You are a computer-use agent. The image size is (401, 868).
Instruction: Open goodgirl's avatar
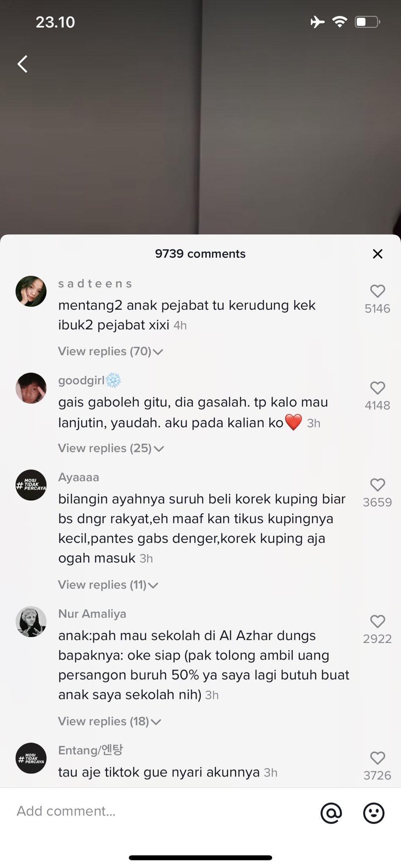point(31,388)
